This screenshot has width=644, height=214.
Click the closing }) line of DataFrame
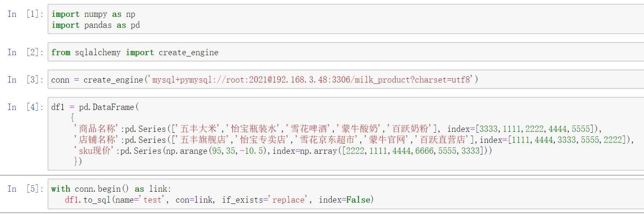(x=78, y=161)
